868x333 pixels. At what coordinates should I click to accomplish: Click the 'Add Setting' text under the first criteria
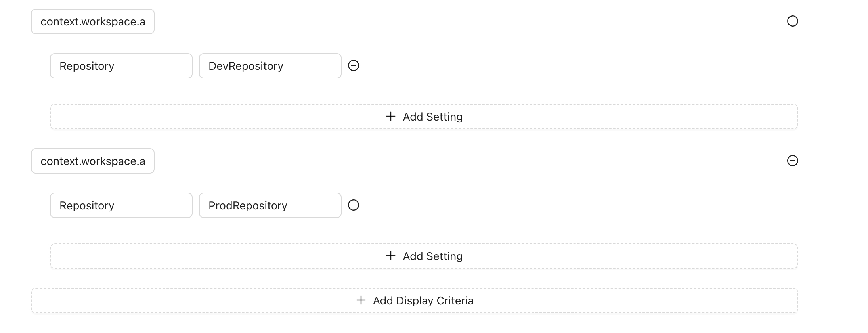(x=433, y=117)
